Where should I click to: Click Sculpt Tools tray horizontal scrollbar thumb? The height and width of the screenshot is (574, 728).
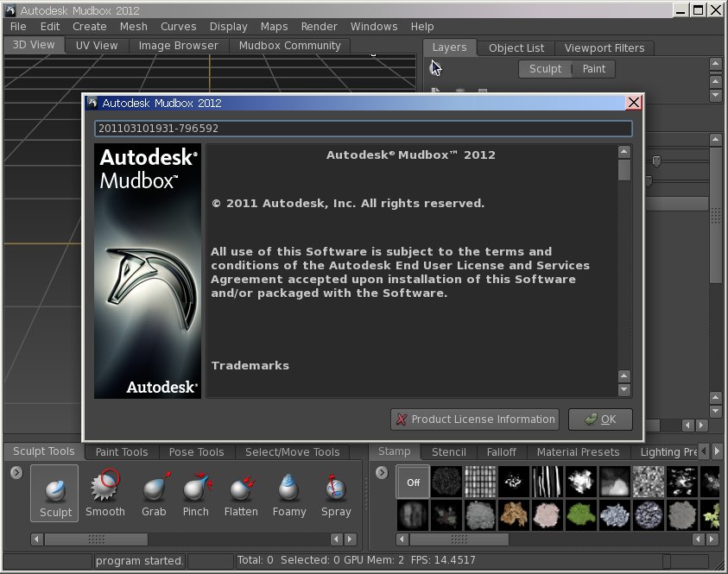tap(96, 539)
